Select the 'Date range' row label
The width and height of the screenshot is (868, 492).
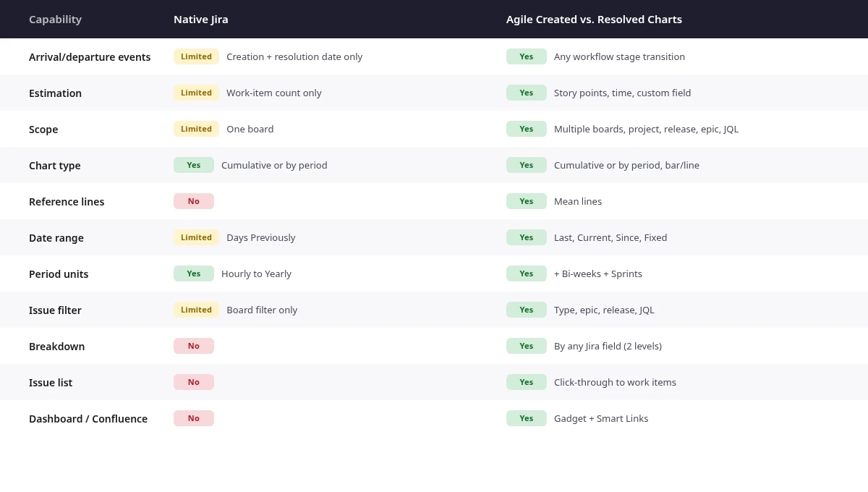pyautogui.click(x=56, y=238)
